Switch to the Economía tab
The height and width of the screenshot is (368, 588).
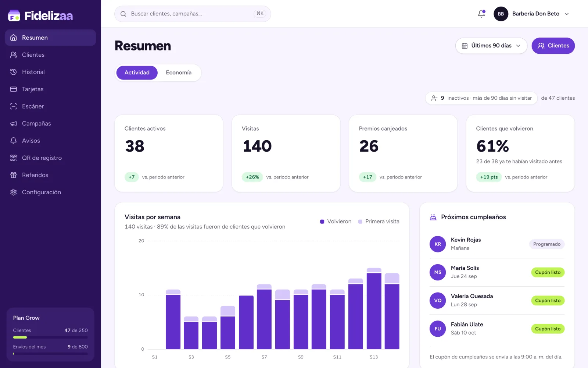(179, 72)
